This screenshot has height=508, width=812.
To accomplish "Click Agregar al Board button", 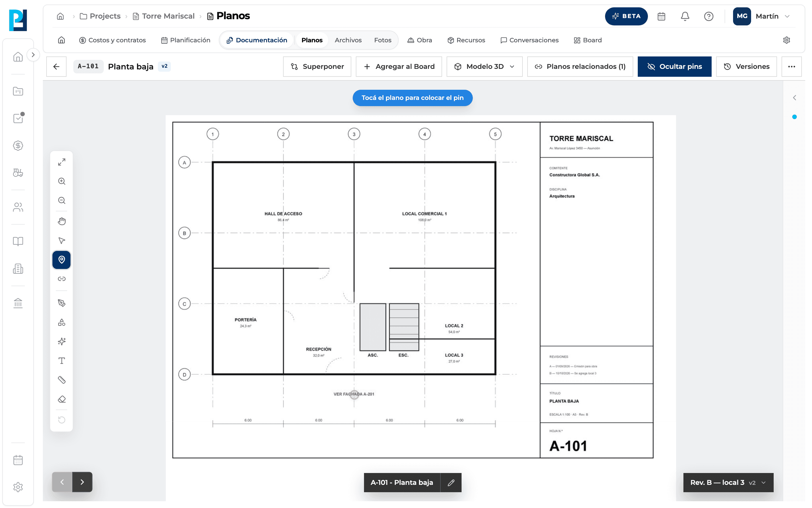I will (x=399, y=67).
